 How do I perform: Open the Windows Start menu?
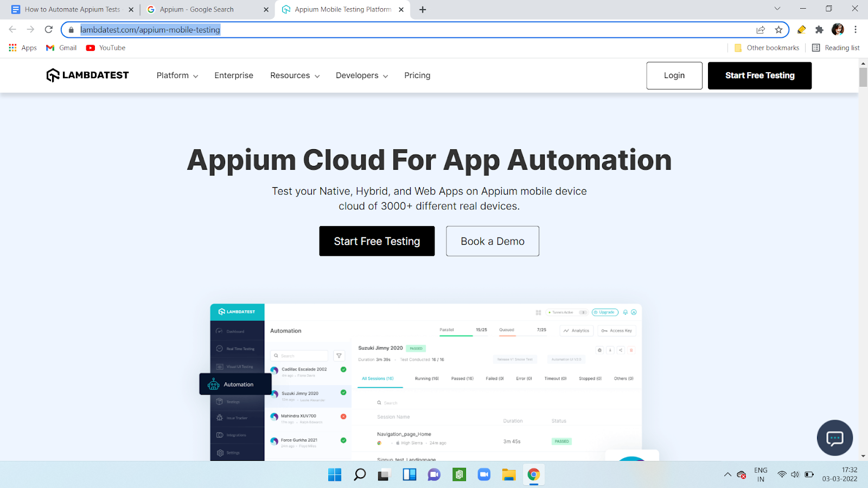(335, 475)
